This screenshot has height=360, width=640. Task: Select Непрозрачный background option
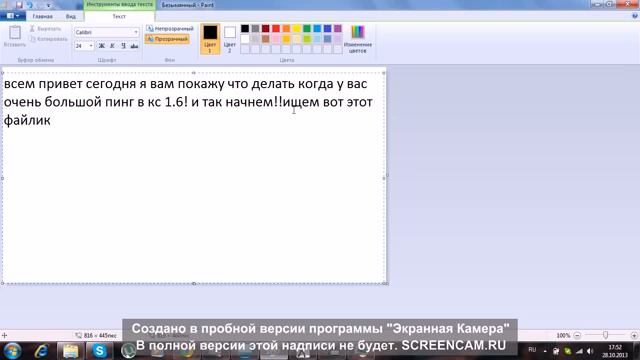pos(170,29)
